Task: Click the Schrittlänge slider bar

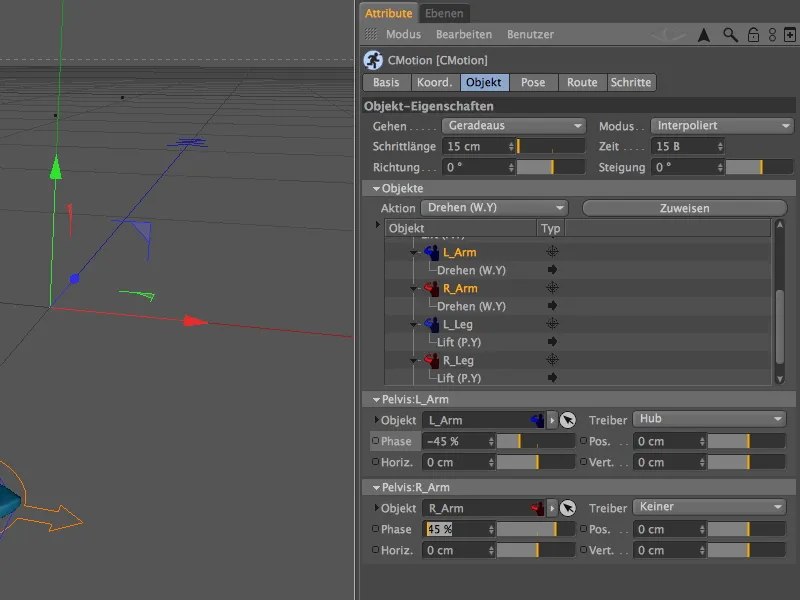Action: click(x=551, y=146)
